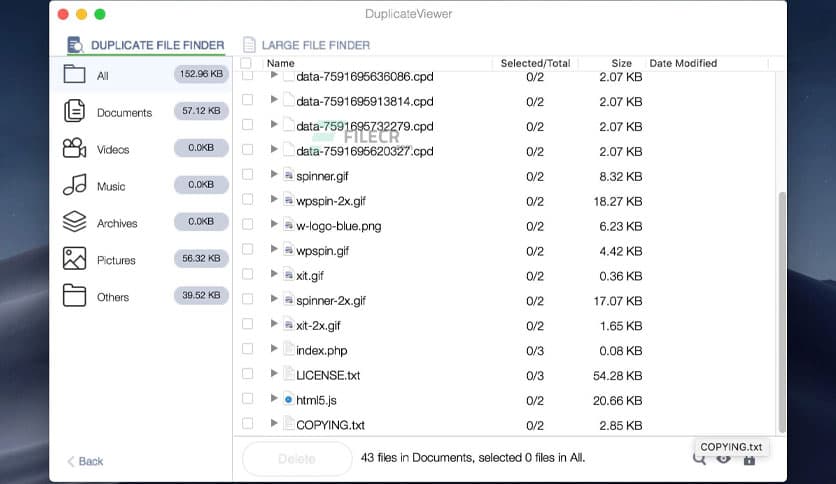Image resolution: width=836 pixels, height=484 pixels.
Task: Click the lock icon in bottom bar
Action: click(749, 459)
